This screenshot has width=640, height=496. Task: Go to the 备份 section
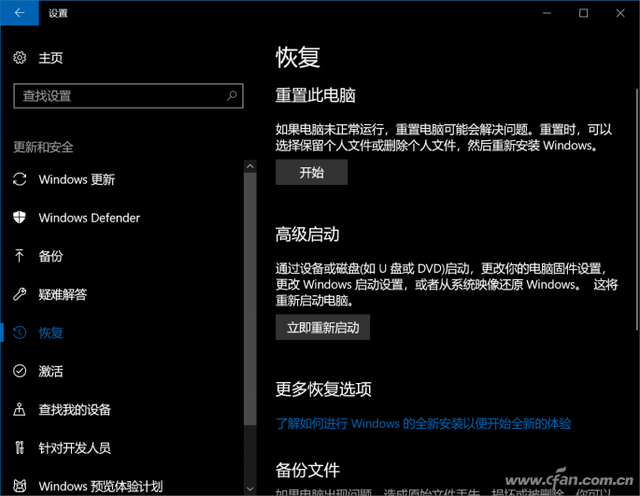click(51, 256)
